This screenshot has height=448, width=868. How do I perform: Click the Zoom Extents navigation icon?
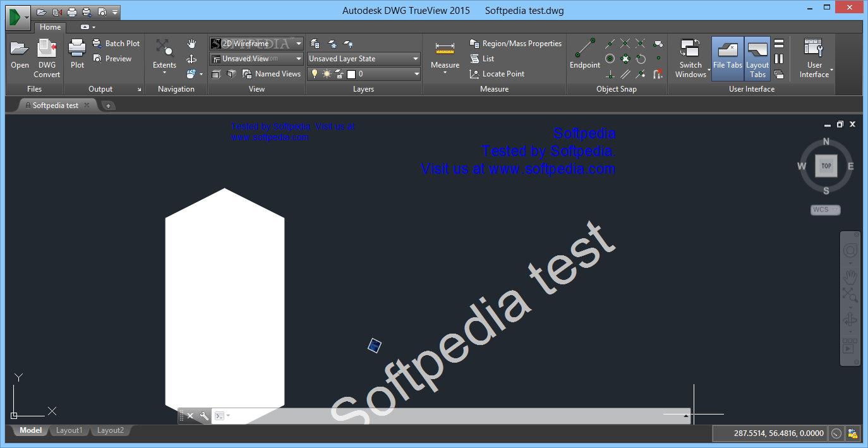pos(165,49)
